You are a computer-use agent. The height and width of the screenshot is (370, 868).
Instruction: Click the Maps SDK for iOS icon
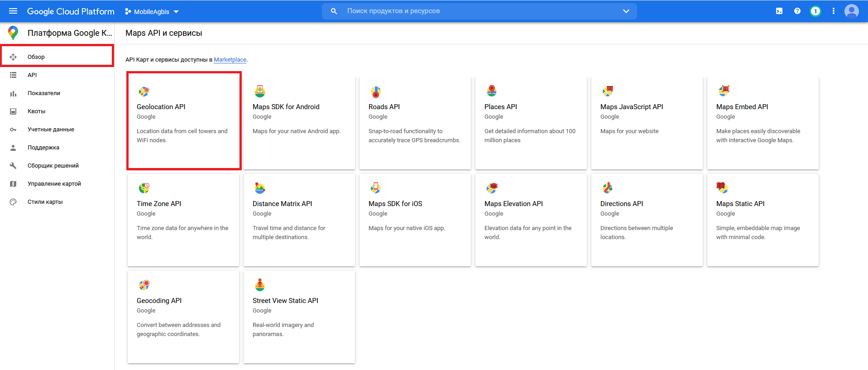[376, 188]
